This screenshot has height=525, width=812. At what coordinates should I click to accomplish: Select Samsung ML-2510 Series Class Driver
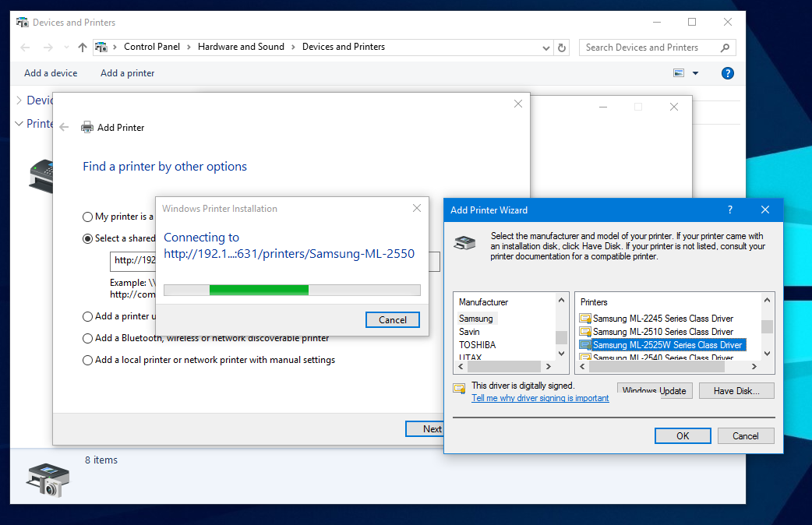(662, 332)
